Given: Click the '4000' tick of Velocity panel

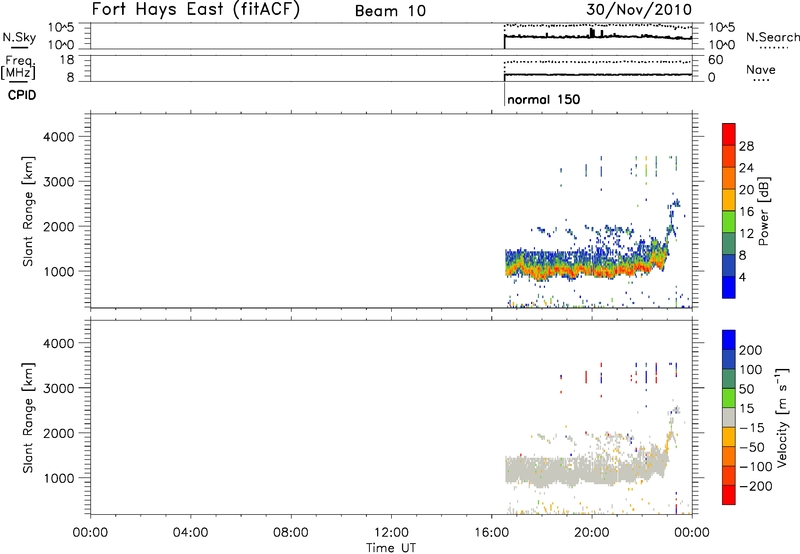Looking at the screenshot, I should 58,343.
